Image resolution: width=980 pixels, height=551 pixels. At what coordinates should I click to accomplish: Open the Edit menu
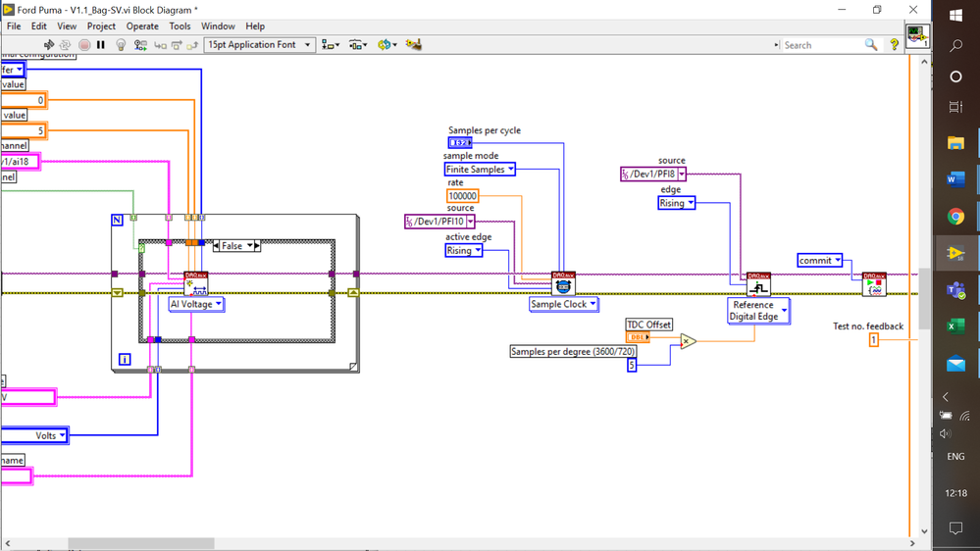39,26
